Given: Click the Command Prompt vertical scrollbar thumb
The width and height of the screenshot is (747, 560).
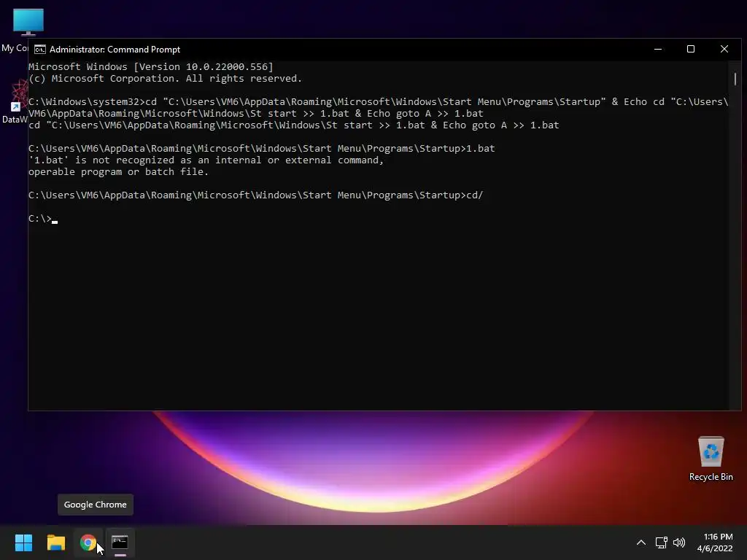Looking at the screenshot, I should (x=735, y=79).
